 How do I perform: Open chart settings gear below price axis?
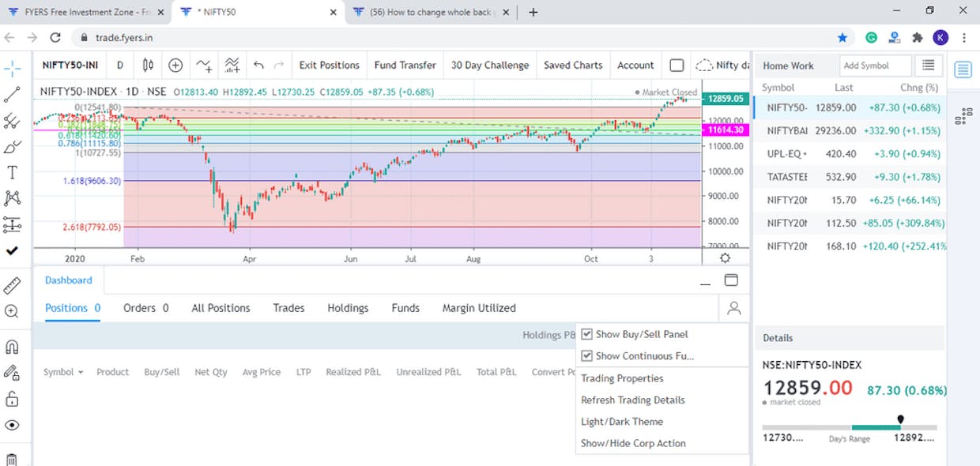(725, 257)
